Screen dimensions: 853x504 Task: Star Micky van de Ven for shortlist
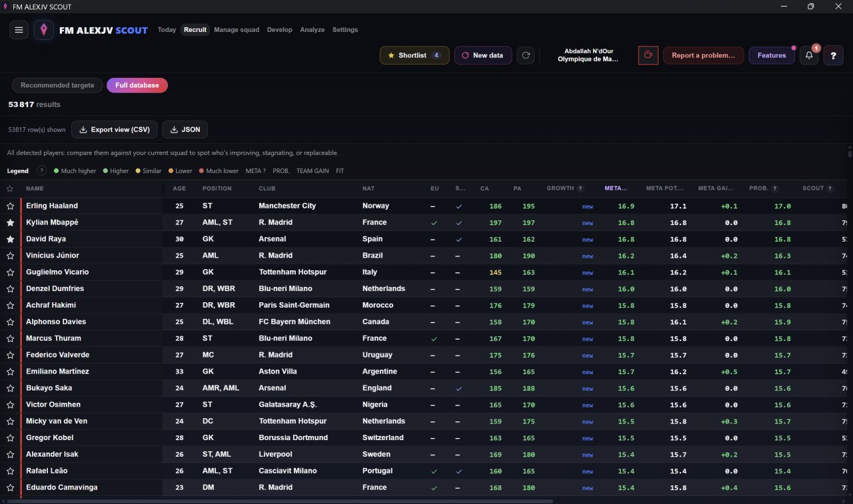click(x=10, y=421)
